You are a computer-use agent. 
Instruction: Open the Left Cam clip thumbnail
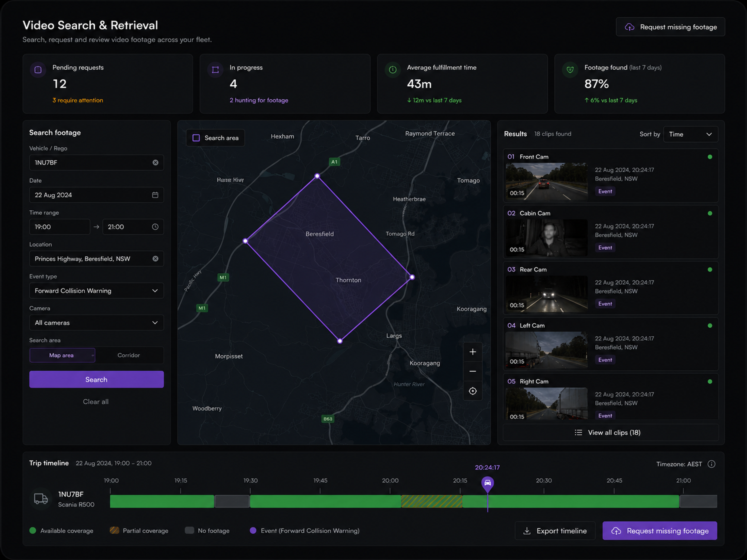[x=546, y=350]
